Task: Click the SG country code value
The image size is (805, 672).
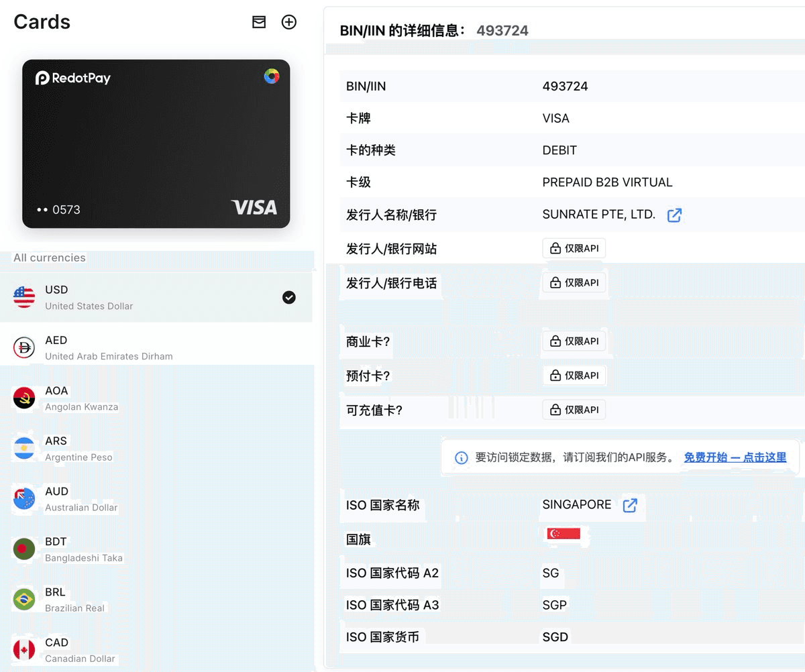Action: point(551,573)
